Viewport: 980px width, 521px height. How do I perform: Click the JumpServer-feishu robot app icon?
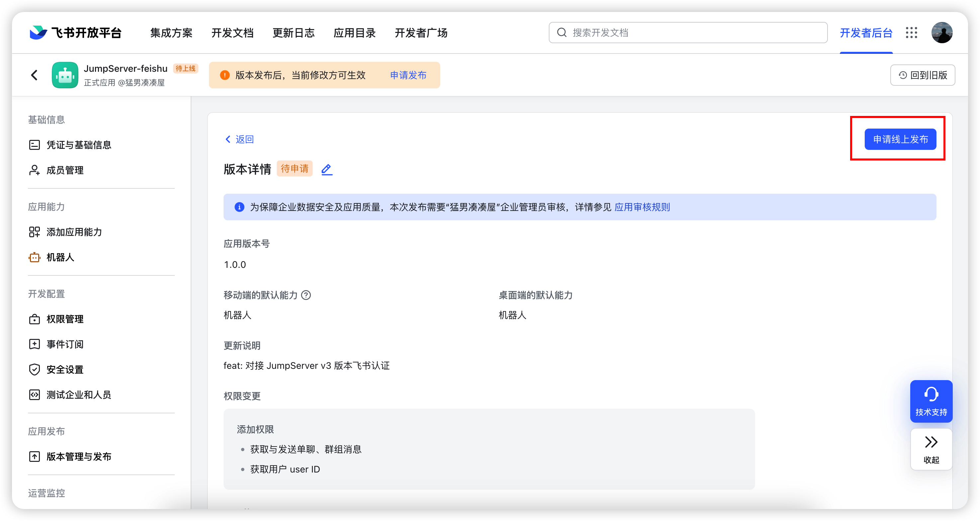65,75
